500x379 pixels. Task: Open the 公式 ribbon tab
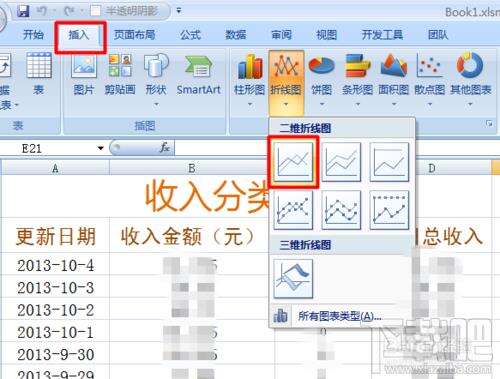pyautogui.click(x=190, y=35)
